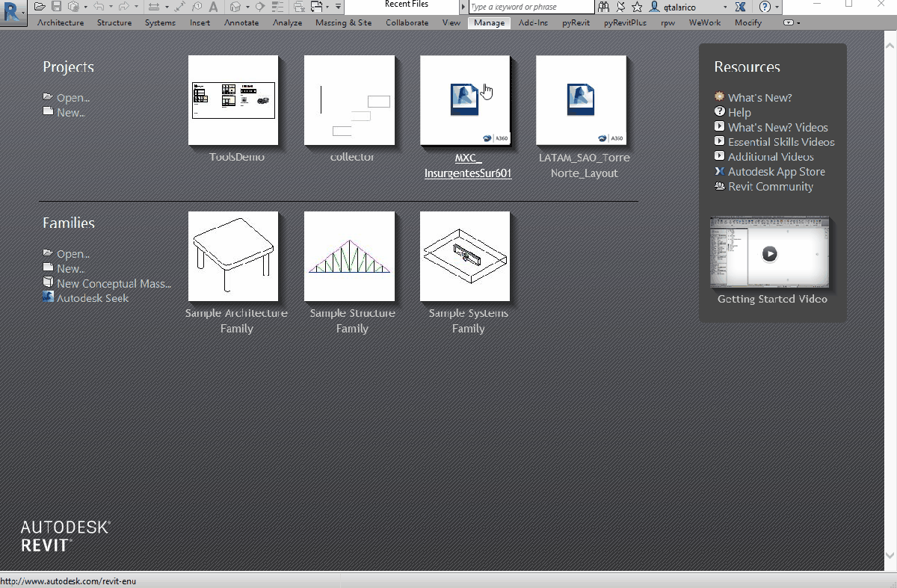The width and height of the screenshot is (897, 588).
Task: Open the Sample Architecture Family thumbnail
Action: point(233,256)
